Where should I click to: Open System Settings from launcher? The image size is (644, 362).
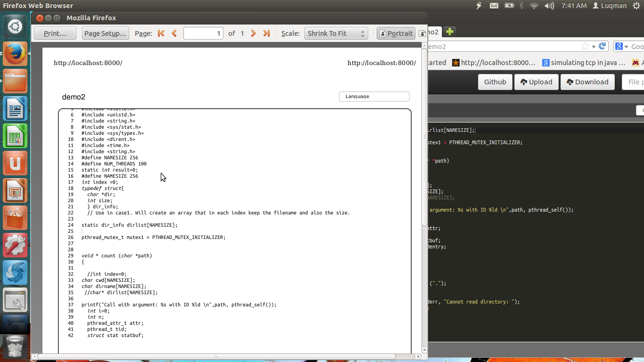point(15,245)
